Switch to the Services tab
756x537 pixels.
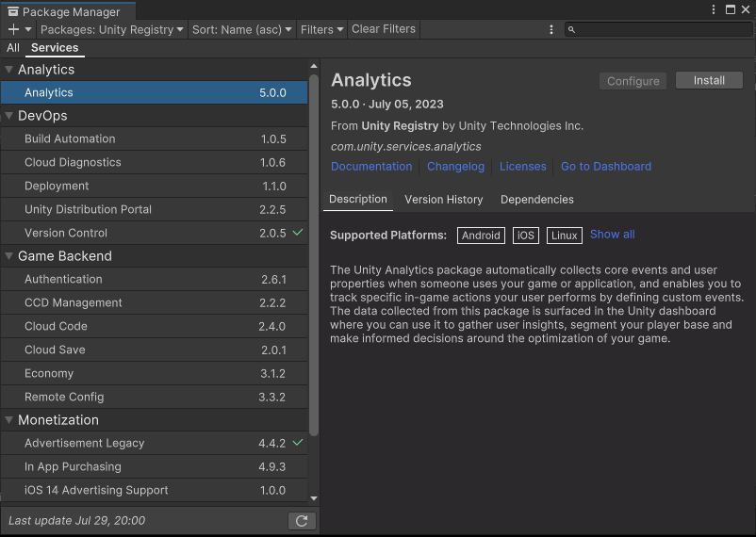coord(55,48)
